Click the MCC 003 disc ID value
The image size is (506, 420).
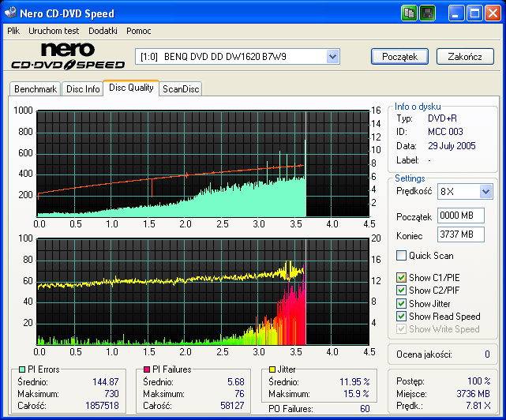click(445, 132)
